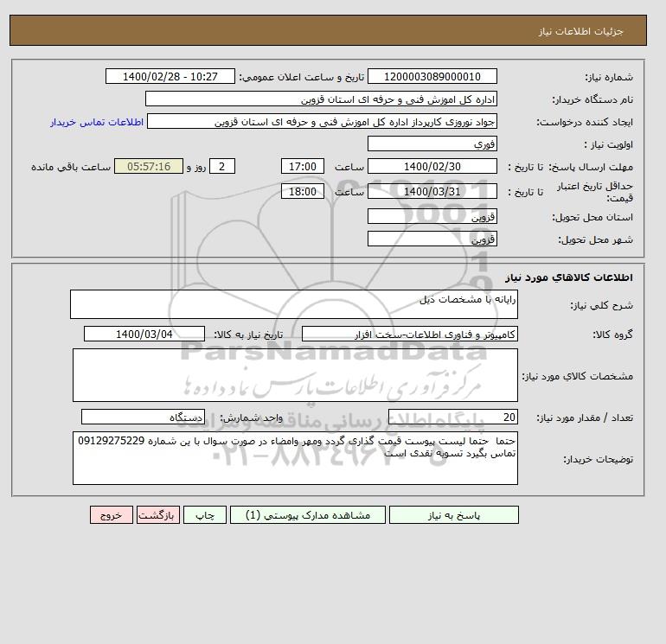The width and height of the screenshot is (666, 644).
Task: Click unit of measure field دستگاه
Action: pyautogui.click(x=143, y=417)
